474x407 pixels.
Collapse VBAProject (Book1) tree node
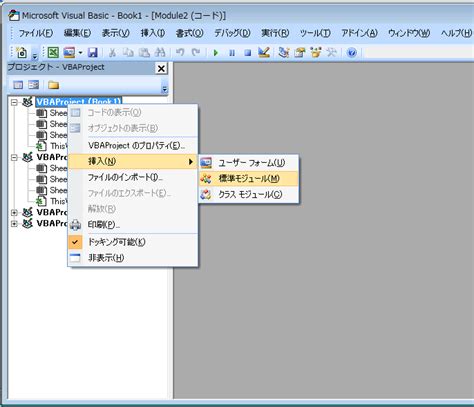(x=14, y=102)
